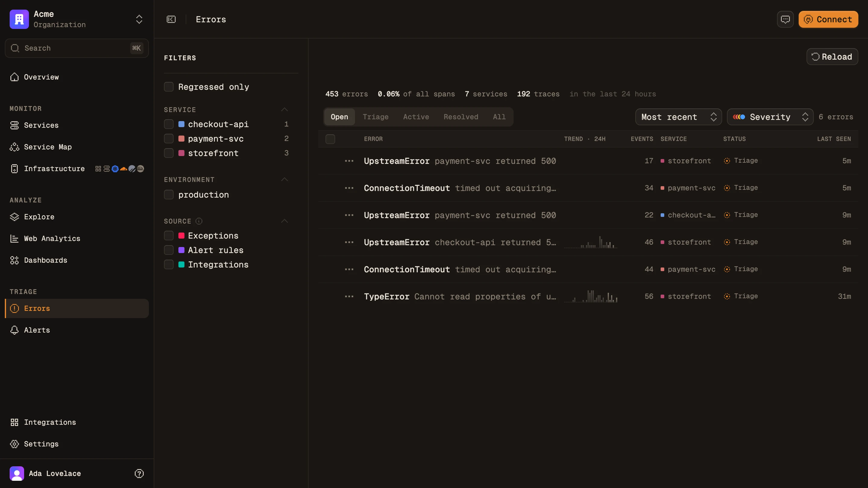Open UpstreamError checkout-api returned 5… error
This screenshot has height=488, width=868.
(460, 242)
